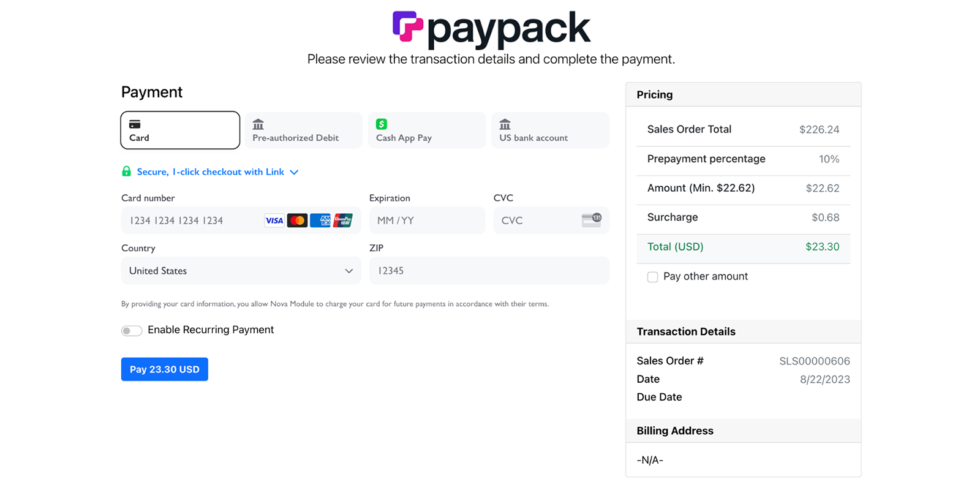This screenshot has height=490, width=980.
Task: Select the Card payment method icon
Action: (135, 123)
